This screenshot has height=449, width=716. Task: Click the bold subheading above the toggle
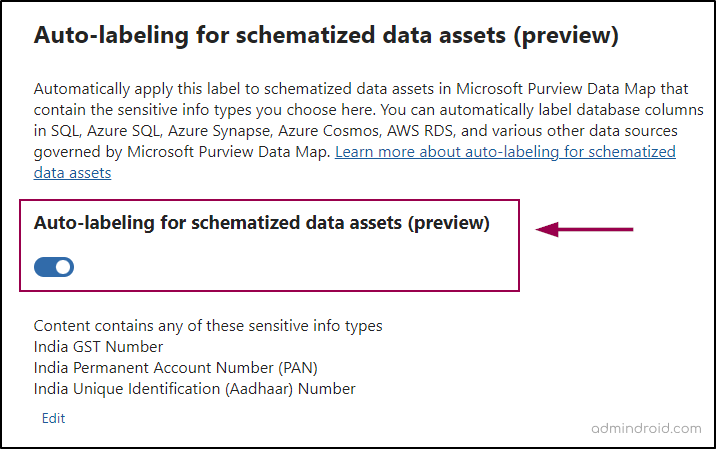point(261,224)
